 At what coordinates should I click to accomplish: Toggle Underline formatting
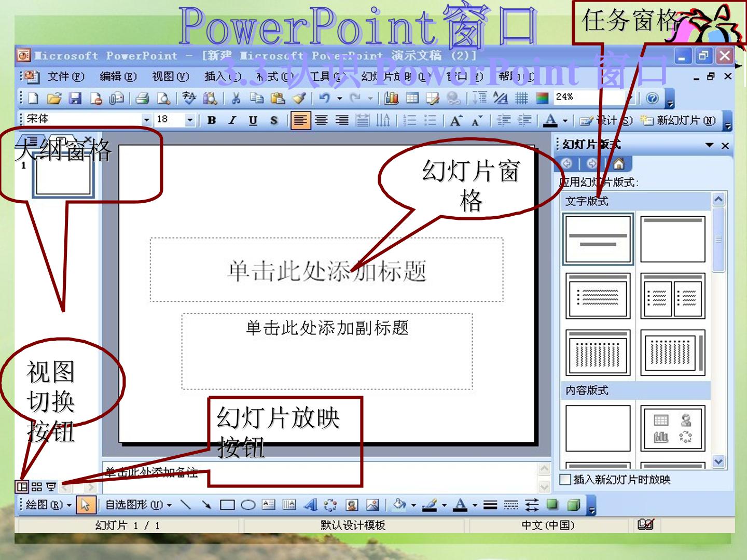(253, 121)
